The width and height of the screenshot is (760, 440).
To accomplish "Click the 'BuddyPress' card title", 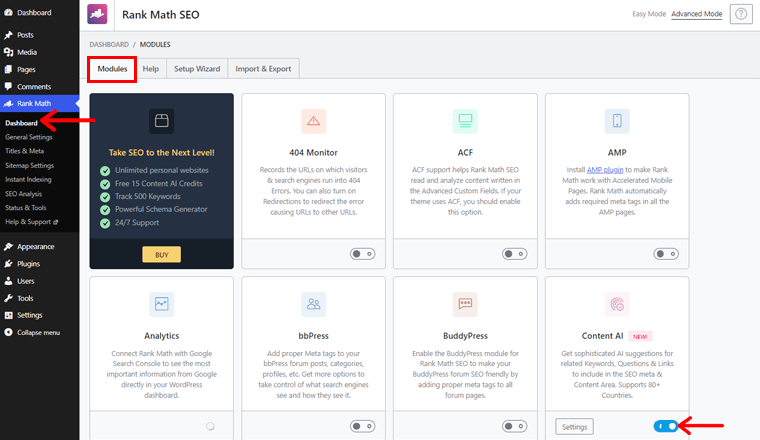I will [x=465, y=336].
